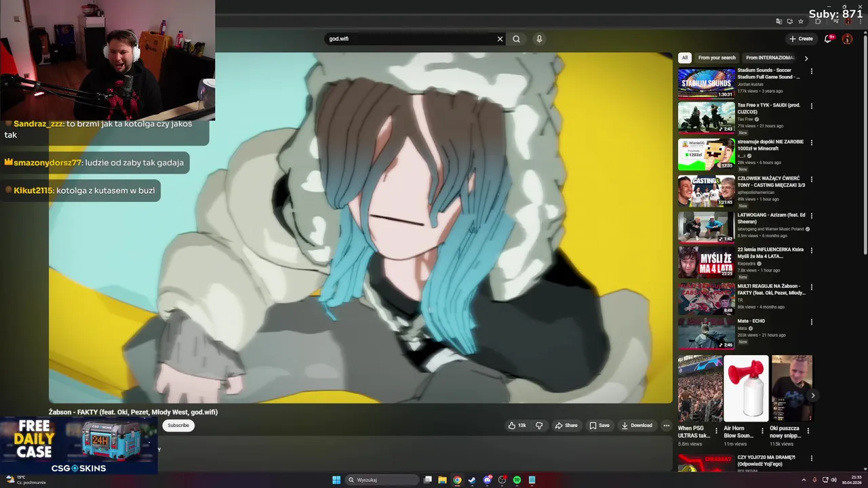Open Stadium Sounds video thumbnail
868x488 pixels.
(x=706, y=83)
